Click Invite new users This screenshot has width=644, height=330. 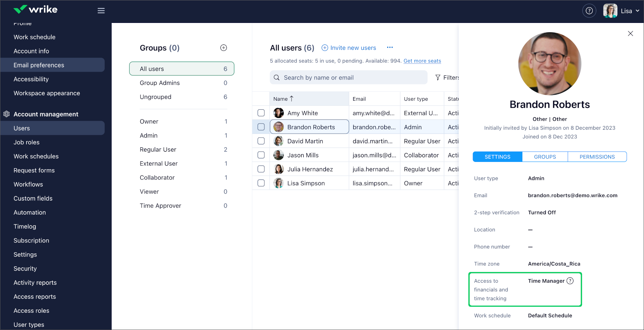click(x=349, y=48)
